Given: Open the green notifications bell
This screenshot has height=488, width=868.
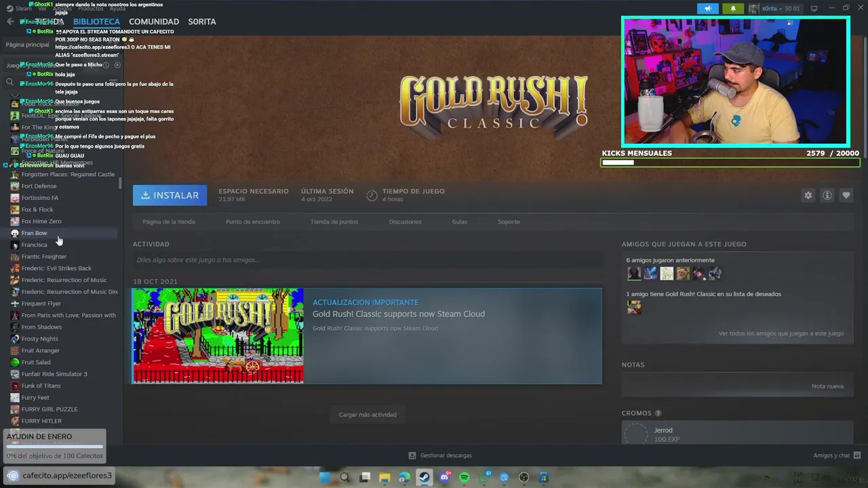Looking at the screenshot, I should [732, 9].
